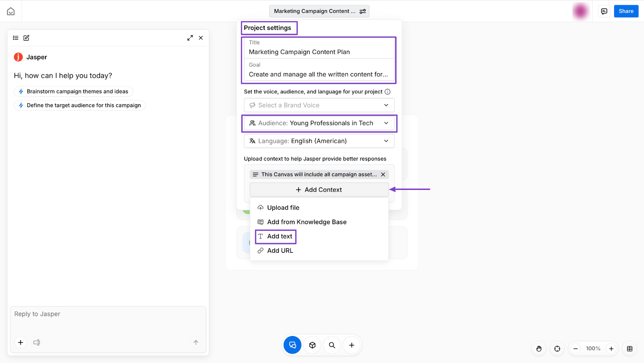Open project settings sliders icon
This screenshot has height=363, width=644.
coord(363,11)
